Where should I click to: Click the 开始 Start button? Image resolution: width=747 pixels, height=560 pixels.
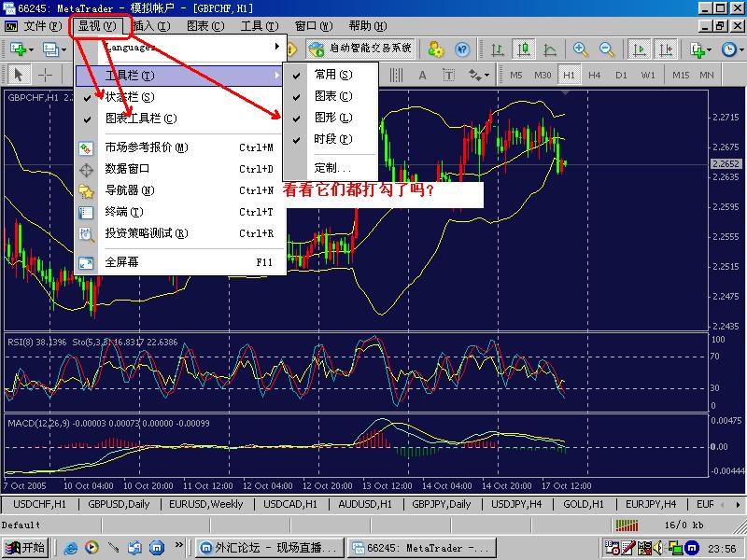(25, 548)
